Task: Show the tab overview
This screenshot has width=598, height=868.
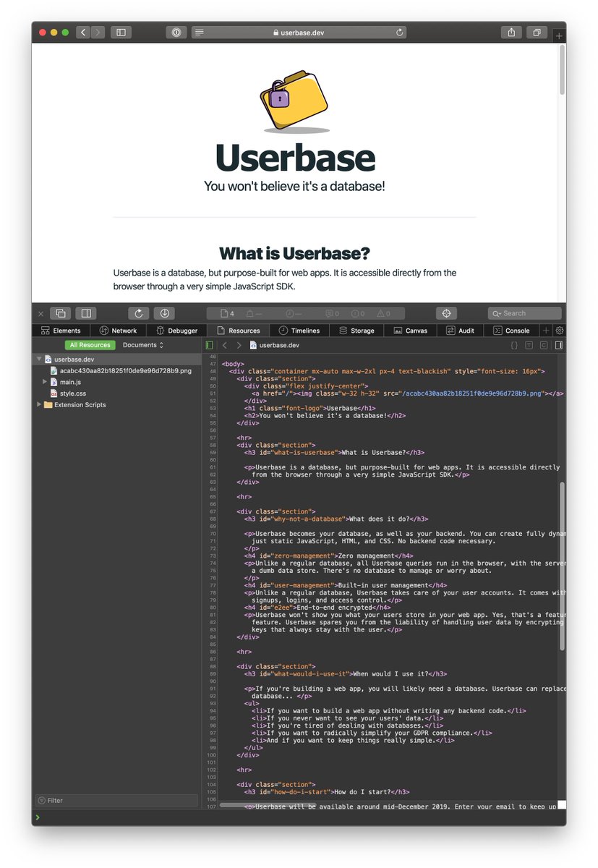Action: pos(537,33)
